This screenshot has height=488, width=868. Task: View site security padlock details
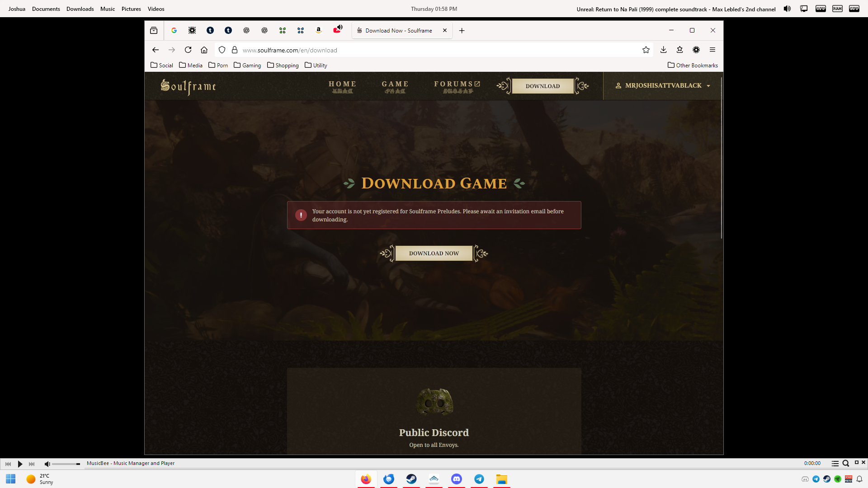click(x=235, y=50)
